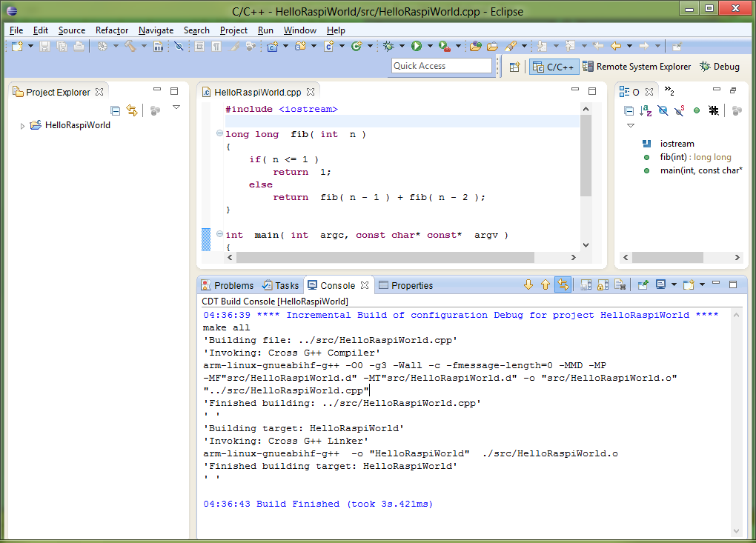Collapse all in the Outline view
Screen dimensions: 756x543
pyautogui.click(x=629, y=111)
